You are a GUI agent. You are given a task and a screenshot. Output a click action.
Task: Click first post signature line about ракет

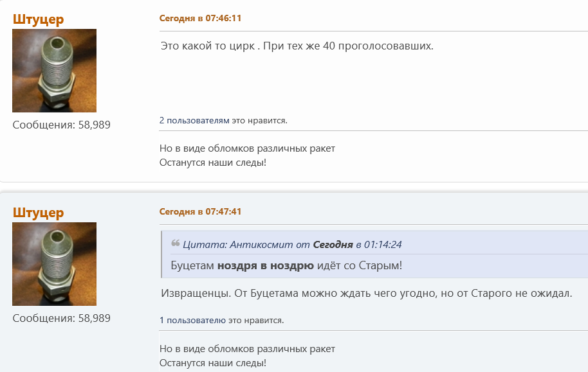[247, 148]
